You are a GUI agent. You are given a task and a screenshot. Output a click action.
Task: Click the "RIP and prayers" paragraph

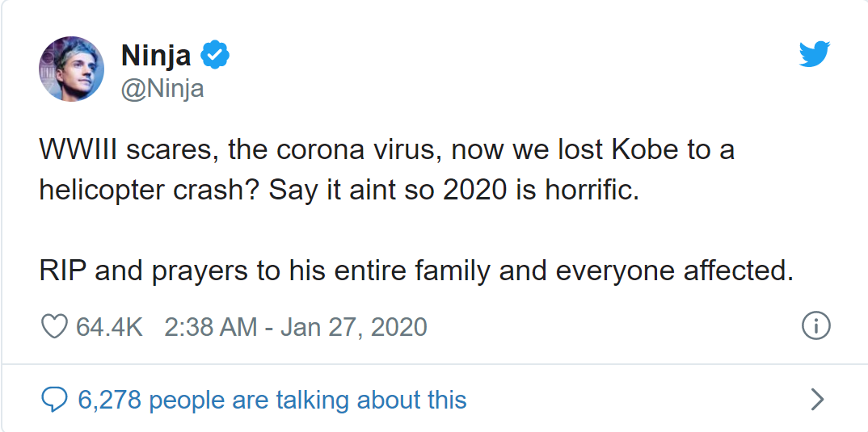point(415,271)
